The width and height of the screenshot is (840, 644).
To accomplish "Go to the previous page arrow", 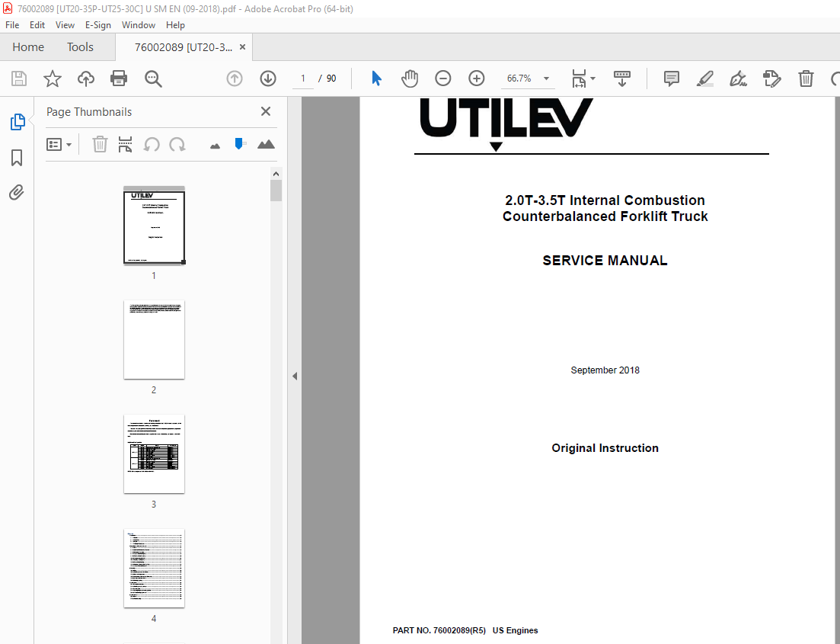I will (234, 78).
